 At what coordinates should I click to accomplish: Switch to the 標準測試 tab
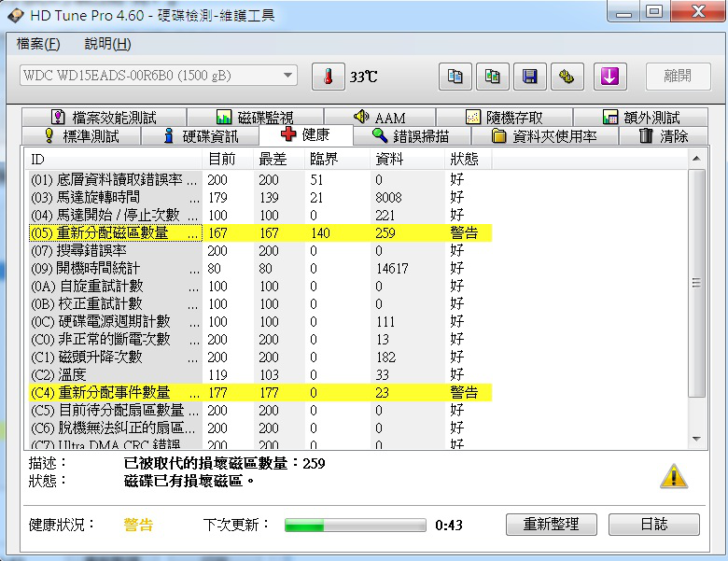click(x=81, y=136)
